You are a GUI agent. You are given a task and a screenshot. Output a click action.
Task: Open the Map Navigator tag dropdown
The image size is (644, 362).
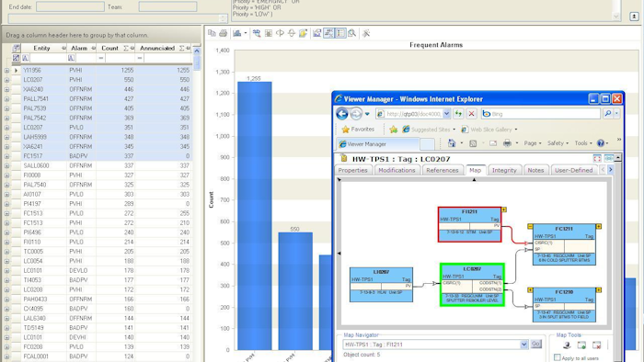[x=523, y=345]
